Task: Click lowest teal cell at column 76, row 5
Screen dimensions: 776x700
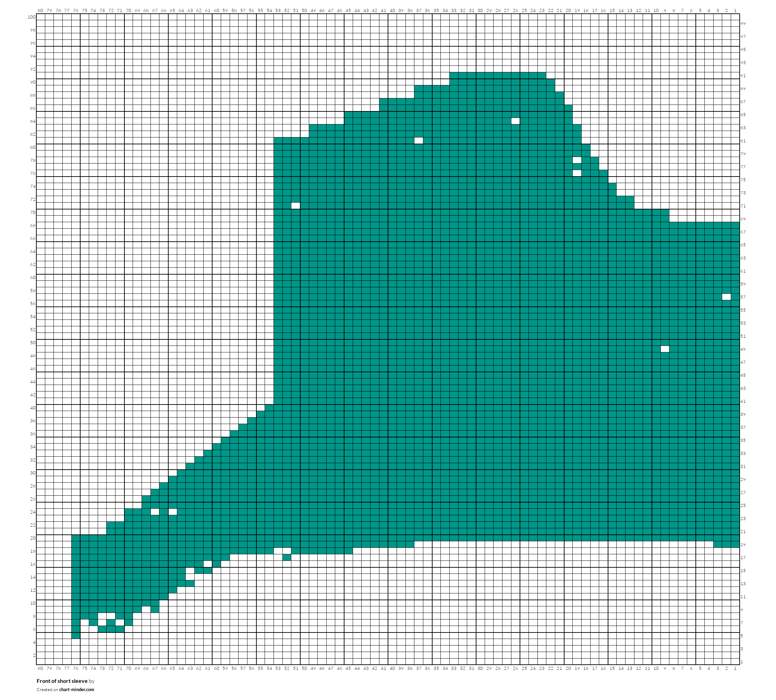Action: click(76, 636)
